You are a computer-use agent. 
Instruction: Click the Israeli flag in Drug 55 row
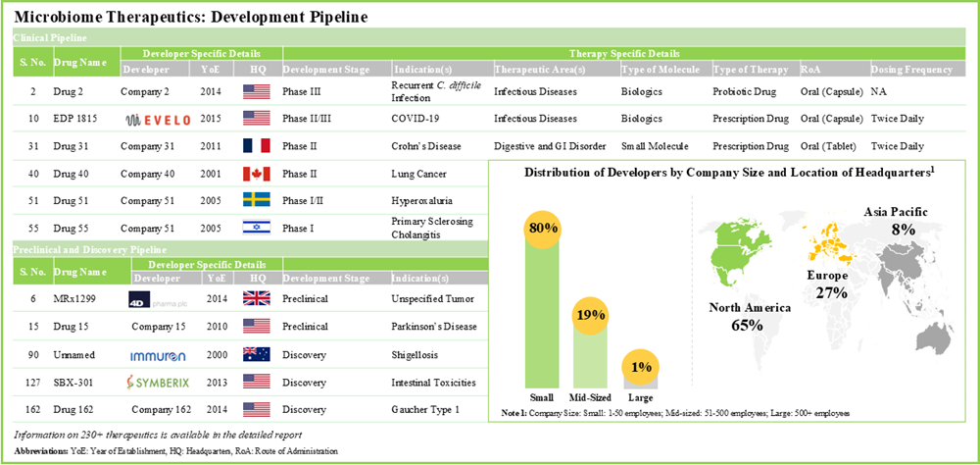(x=257, y=228)
